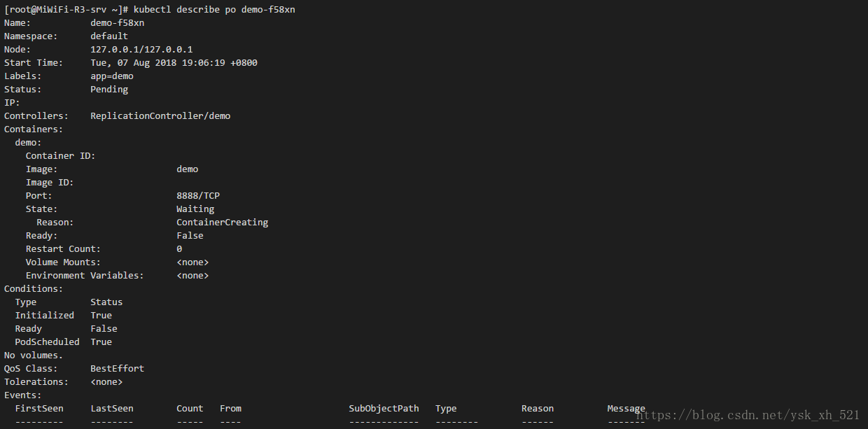Image resolution: width=868 pixels, height=429 pixels.
Task: Select the Waiting state value
Action: click(x=195, y=209)
